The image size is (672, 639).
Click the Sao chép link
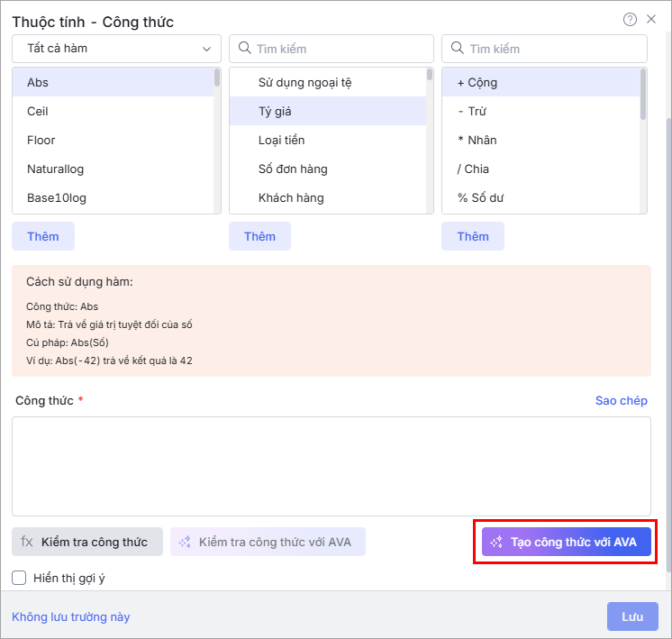(x=621, y=400)
